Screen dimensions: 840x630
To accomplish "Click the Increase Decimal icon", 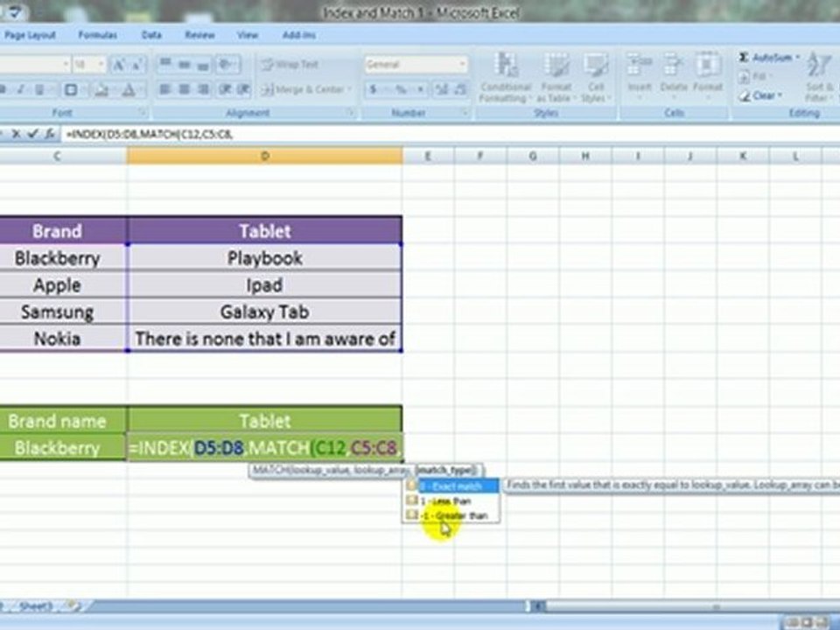I will tap(441, 89).
